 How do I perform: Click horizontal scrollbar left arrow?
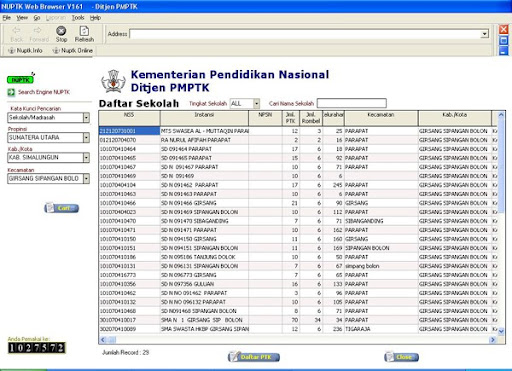pos(103,340)
